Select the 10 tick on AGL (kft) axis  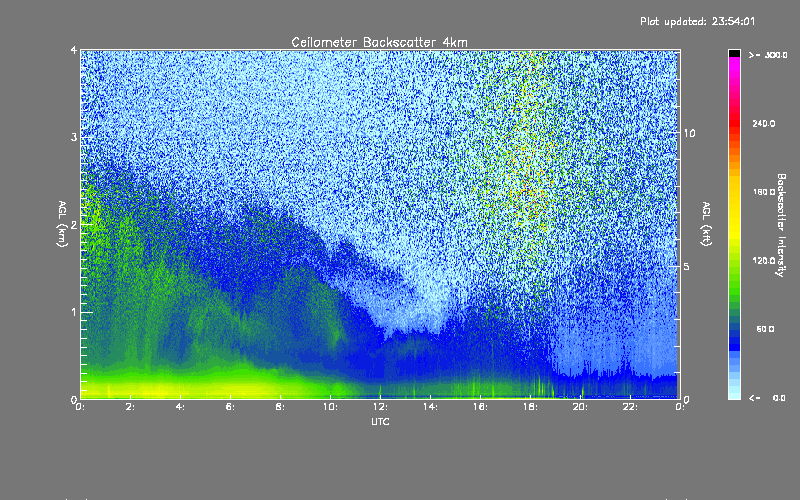[689, 133]
